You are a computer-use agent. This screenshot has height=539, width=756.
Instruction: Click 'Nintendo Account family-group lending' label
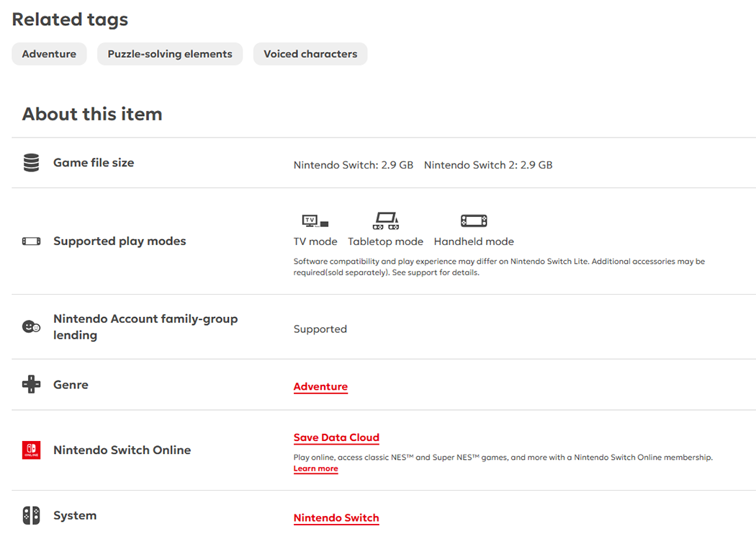[145, 326]
